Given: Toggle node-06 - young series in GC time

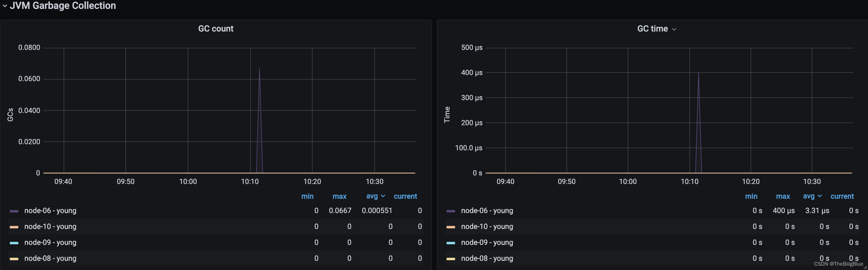Looking at the screenshot, I should (x=487, y=211).
